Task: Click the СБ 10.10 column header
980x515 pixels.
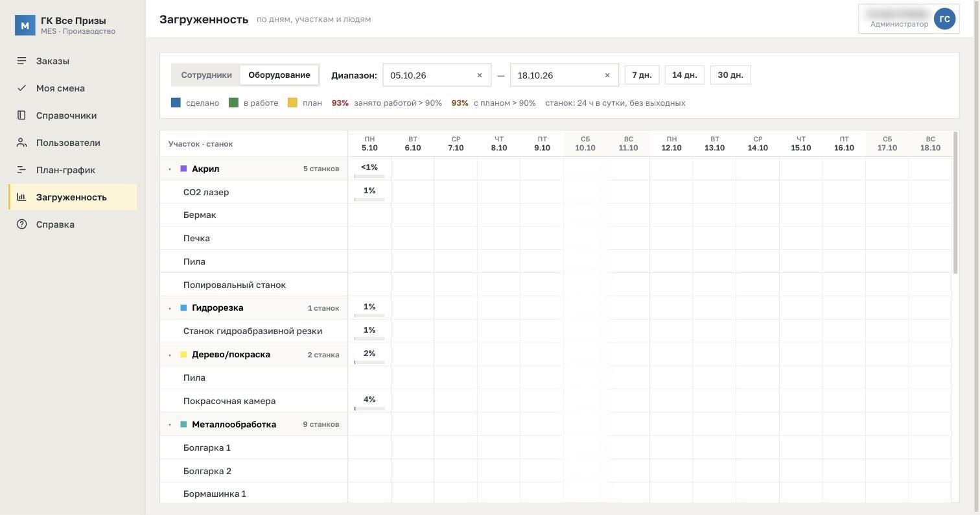Action: tap(585, 143)
